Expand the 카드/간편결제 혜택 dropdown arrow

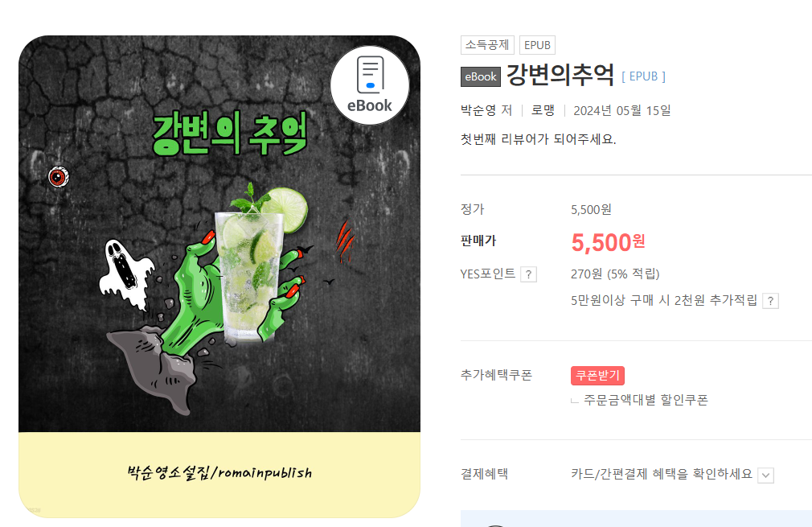point(765,476)
